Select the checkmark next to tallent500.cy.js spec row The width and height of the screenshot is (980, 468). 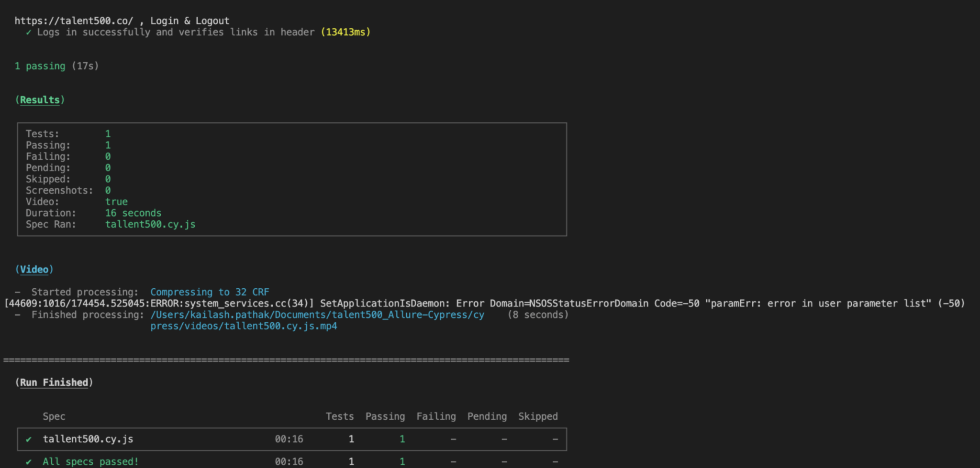(29, 439)
